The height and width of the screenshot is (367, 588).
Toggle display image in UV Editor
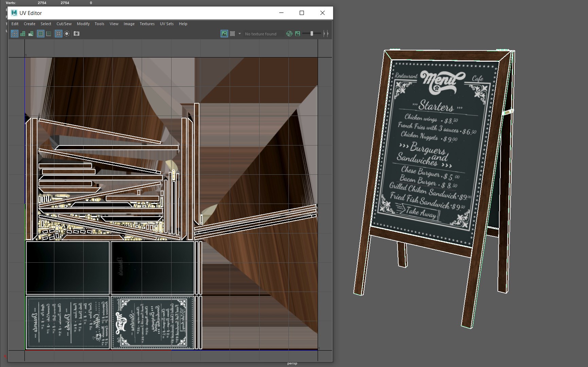[224, 34]
